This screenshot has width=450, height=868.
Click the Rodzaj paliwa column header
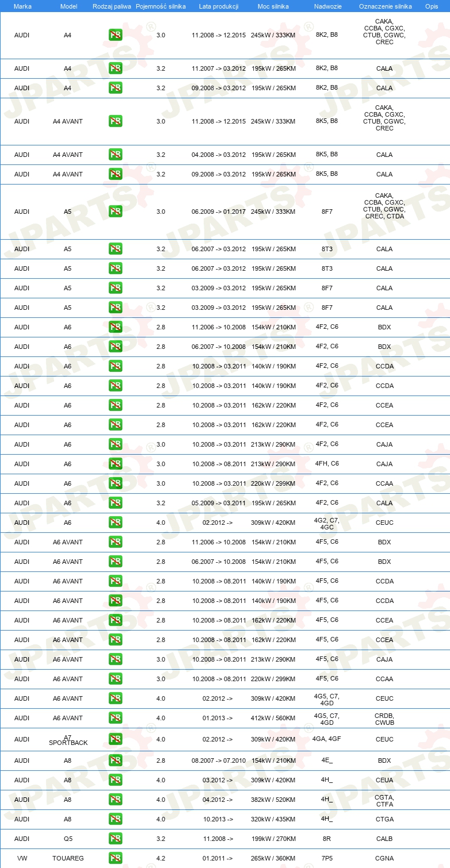point(112,6)
